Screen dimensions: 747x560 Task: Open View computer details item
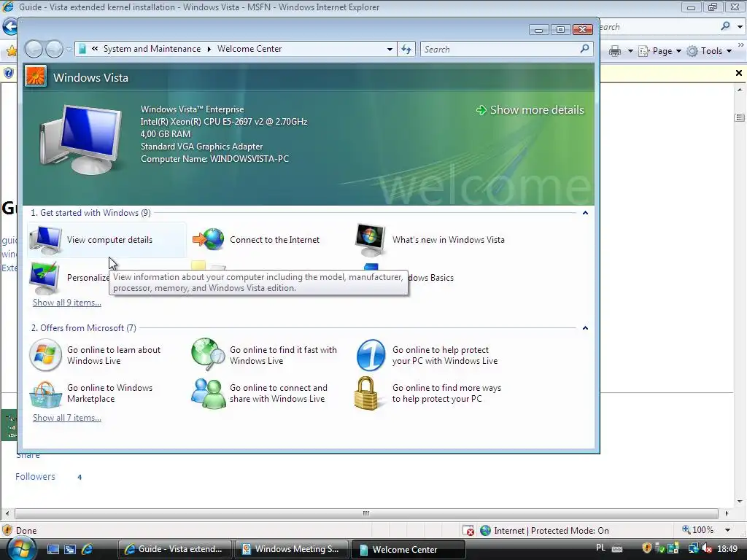[x=107, y=239]
